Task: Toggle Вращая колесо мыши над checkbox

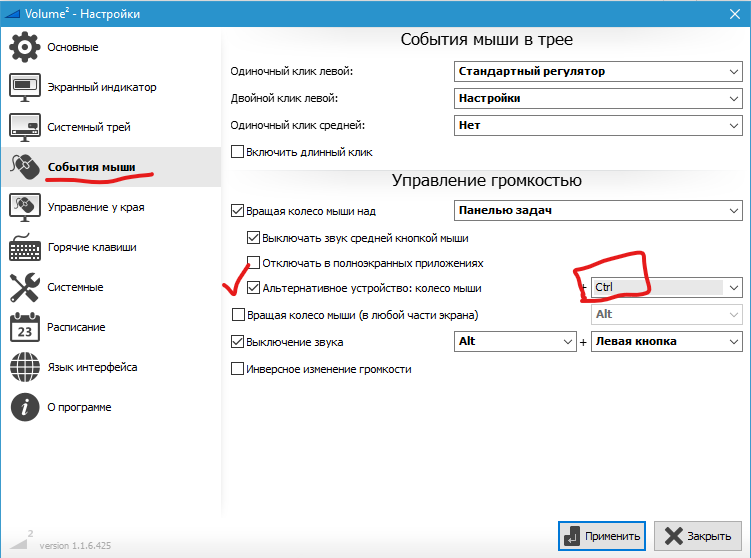Action: click(x=237, y=211)
